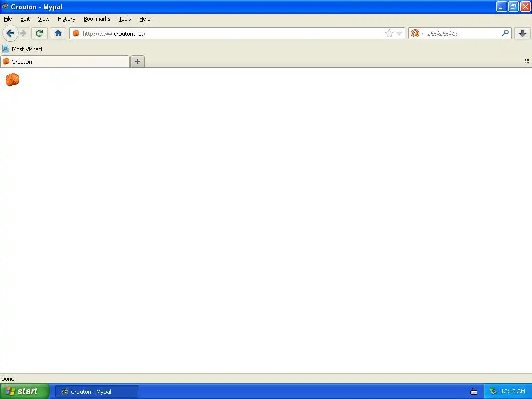Select the Crouton tab

pos(65,61)
